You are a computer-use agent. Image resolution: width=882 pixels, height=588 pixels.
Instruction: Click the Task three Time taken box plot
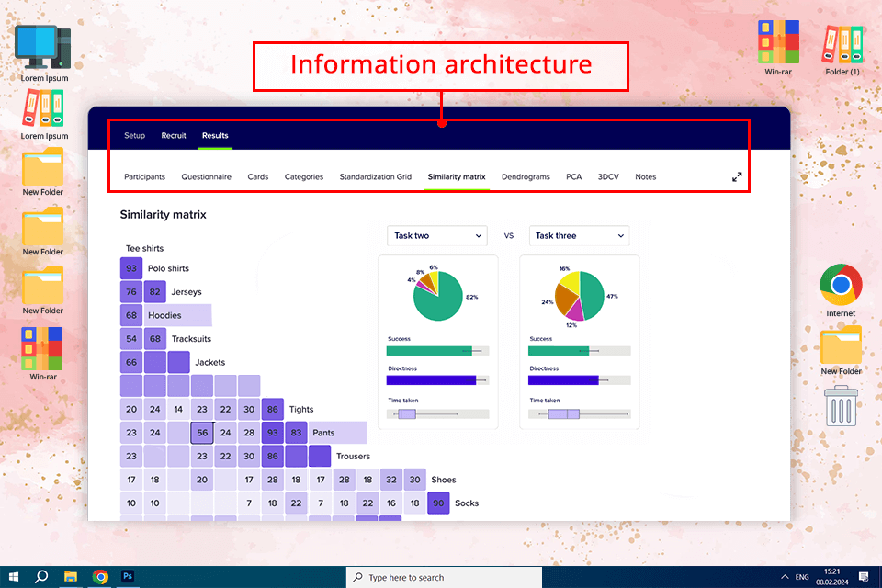[580, 414]
